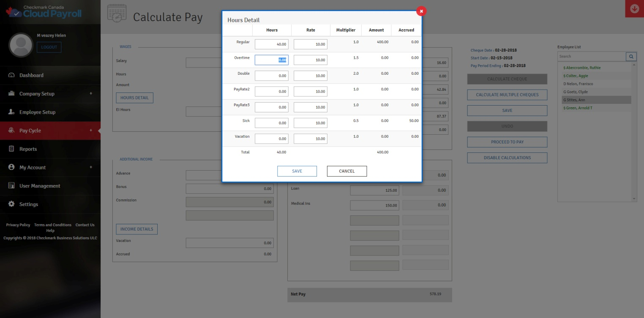Click the Employee Setup sidebar icon
The width and height of the screenshot is (644, 318).
coord(11,112)
